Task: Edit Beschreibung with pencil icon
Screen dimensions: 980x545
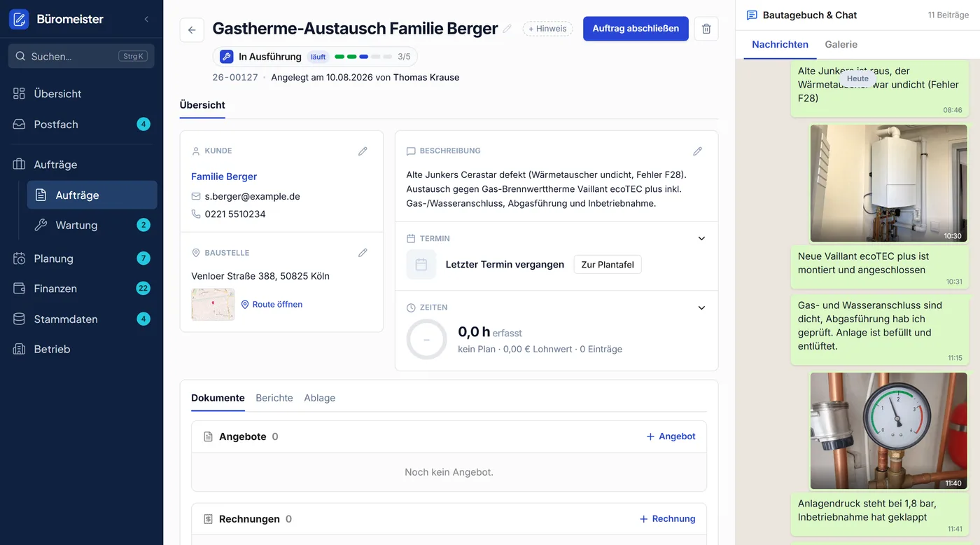Action: click(x=697, y=151)
